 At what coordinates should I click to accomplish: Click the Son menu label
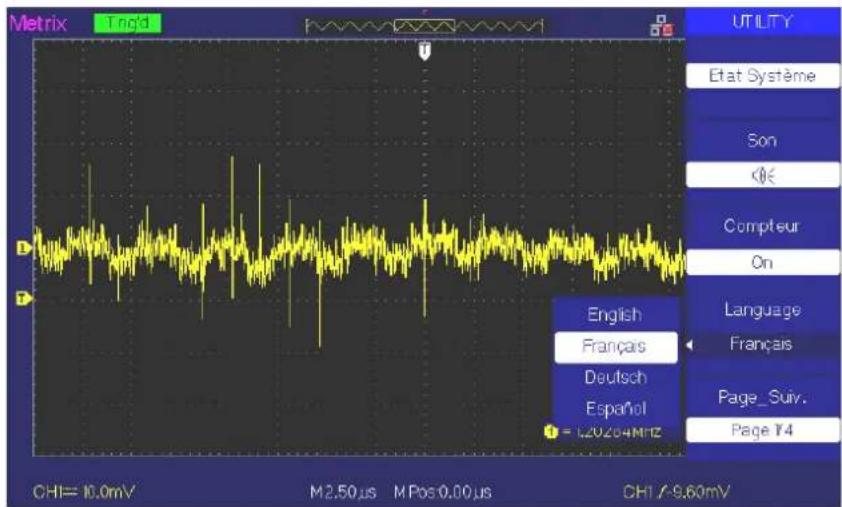762,141
